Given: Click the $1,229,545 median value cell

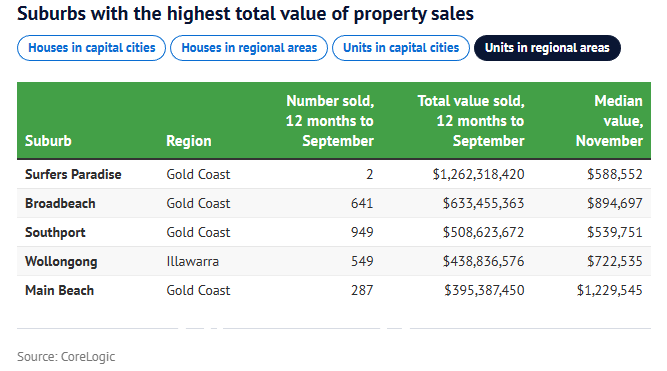Looking at the screenshot, I should [609, 290].
